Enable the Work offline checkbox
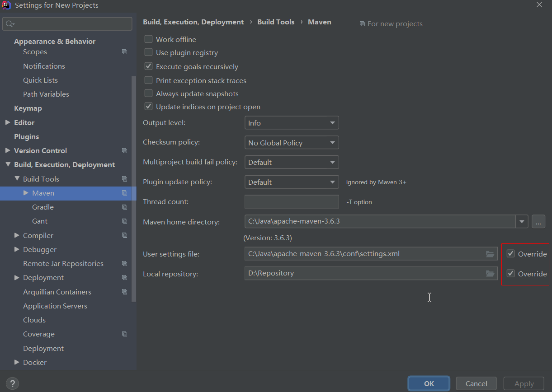Screen dimensions: 552x392 point(149,39)
